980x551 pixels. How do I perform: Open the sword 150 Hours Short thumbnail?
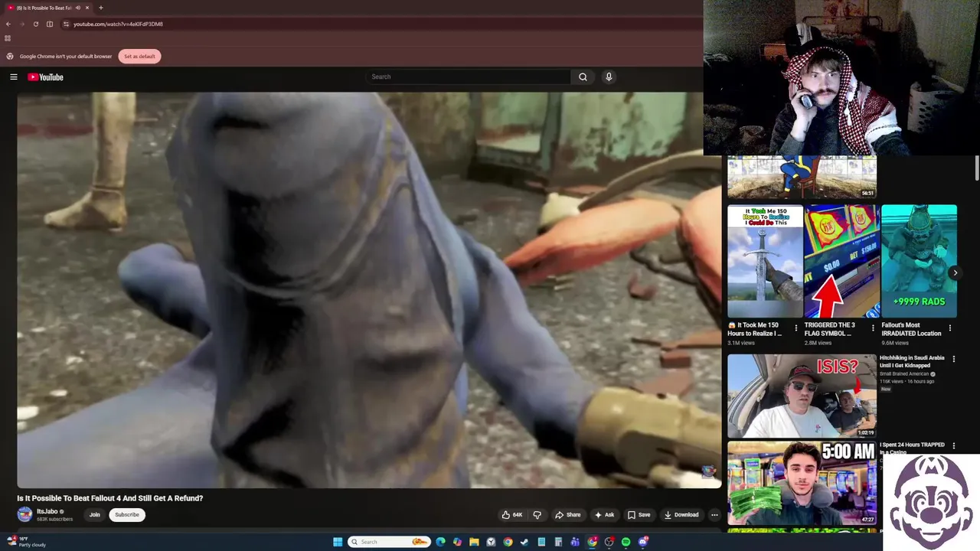765,261
